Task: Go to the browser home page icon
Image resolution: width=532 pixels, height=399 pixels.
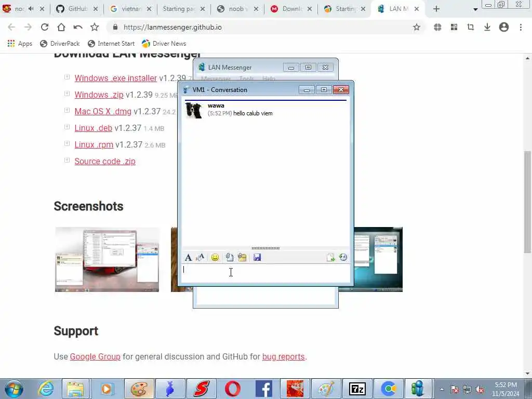Action: [61, 27]
